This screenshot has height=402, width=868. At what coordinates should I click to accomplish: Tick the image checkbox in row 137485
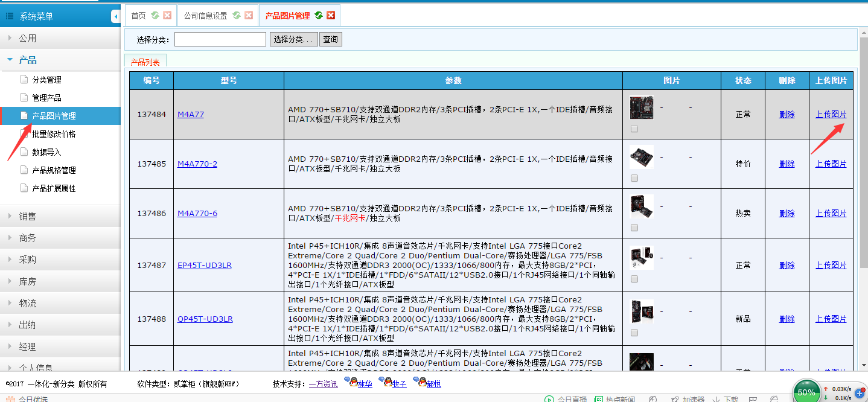634,178
